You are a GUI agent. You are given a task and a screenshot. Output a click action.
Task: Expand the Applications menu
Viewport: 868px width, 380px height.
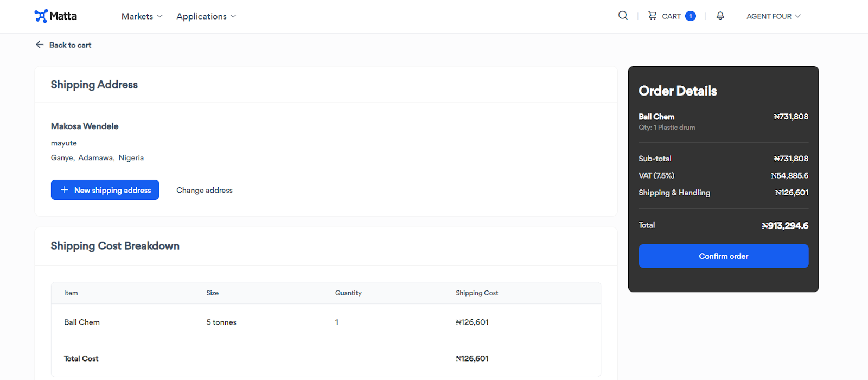pos(206,16)
